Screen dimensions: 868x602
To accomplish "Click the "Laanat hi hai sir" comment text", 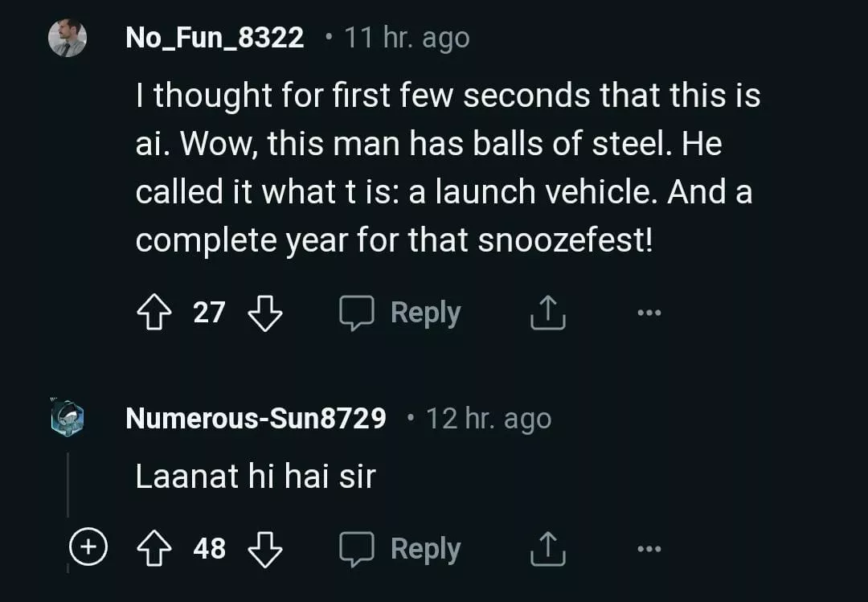I will click(255, 477).
